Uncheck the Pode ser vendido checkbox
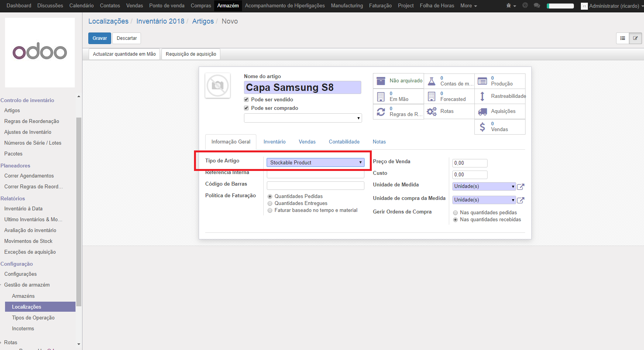The image size is (644, 350). tap(246, 100)
